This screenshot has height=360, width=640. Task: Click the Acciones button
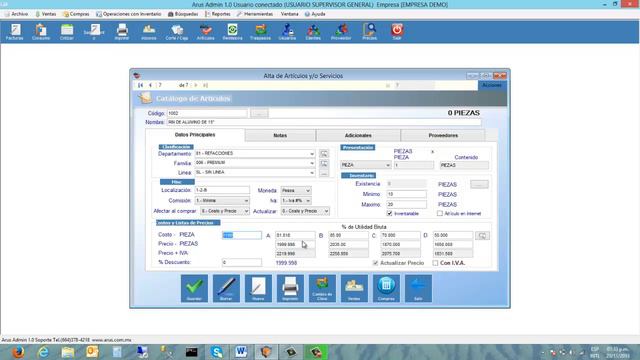coord(492,85)
